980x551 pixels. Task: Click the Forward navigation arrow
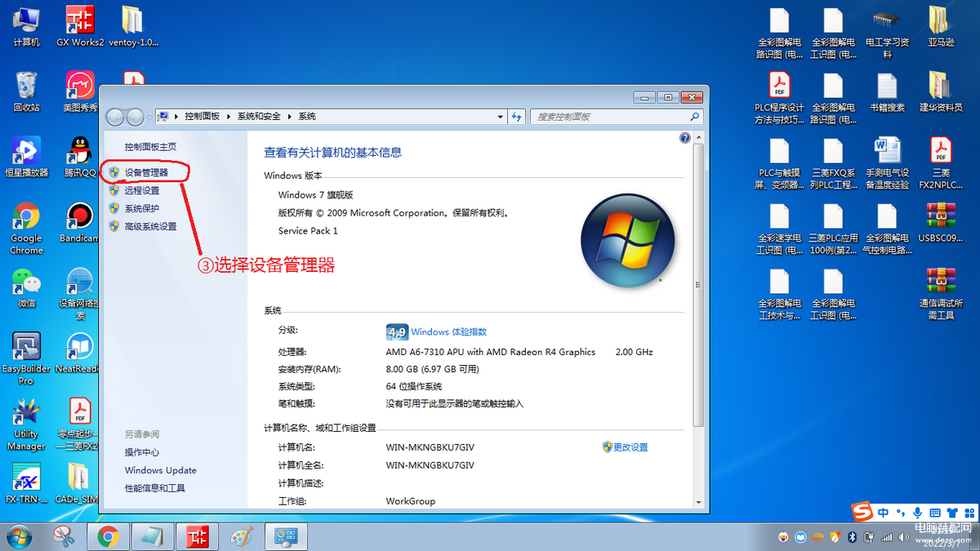click(x=135, y=117)
